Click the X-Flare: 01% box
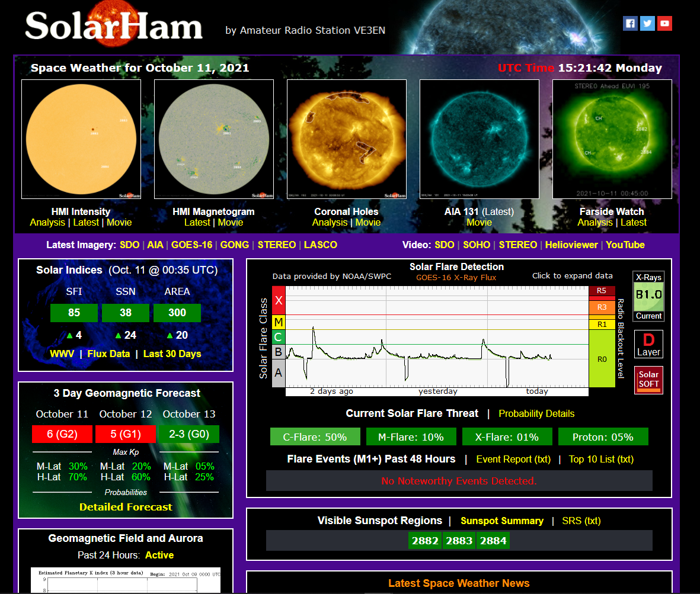 507,437
